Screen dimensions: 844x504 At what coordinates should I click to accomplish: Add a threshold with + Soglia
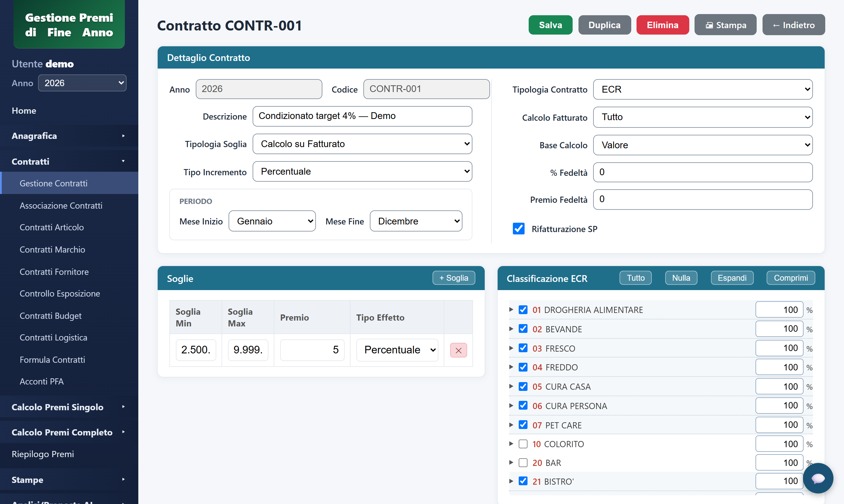pos(453,278)
